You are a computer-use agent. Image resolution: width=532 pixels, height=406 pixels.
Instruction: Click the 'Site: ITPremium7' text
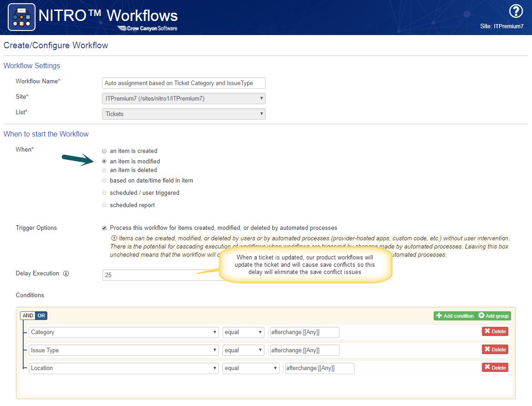click(x=502, y=26)
